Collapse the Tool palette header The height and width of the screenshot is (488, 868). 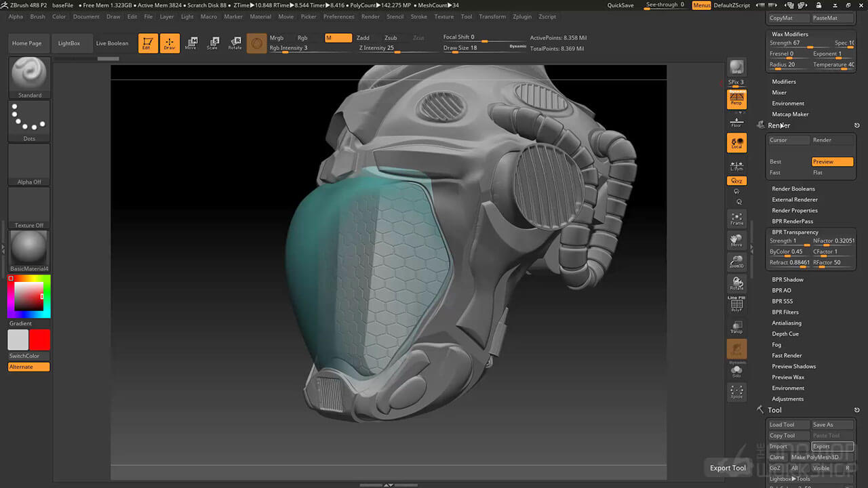click(774, 410)
